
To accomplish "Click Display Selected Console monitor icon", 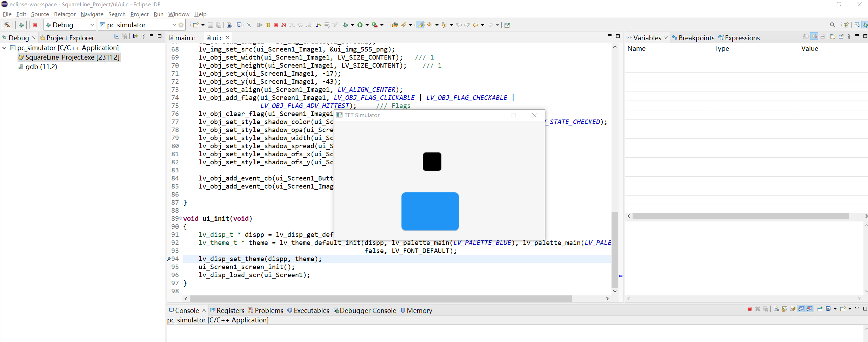I will (828, 309).
